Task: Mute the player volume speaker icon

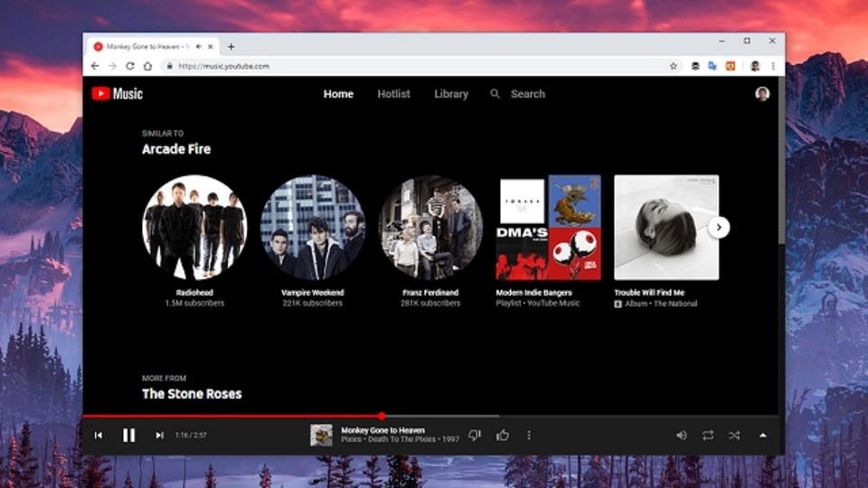Action: [x=682, y=436]
